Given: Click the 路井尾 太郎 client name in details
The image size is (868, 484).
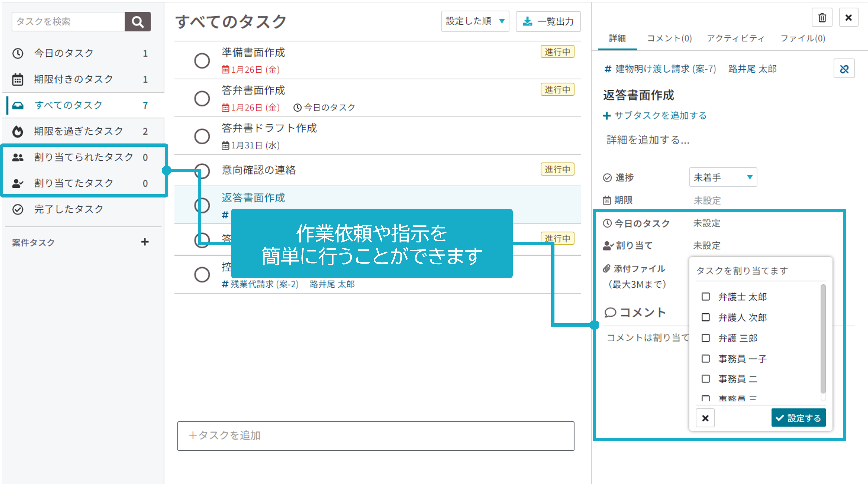Looking at the screenshot, I should click(752, 69).
